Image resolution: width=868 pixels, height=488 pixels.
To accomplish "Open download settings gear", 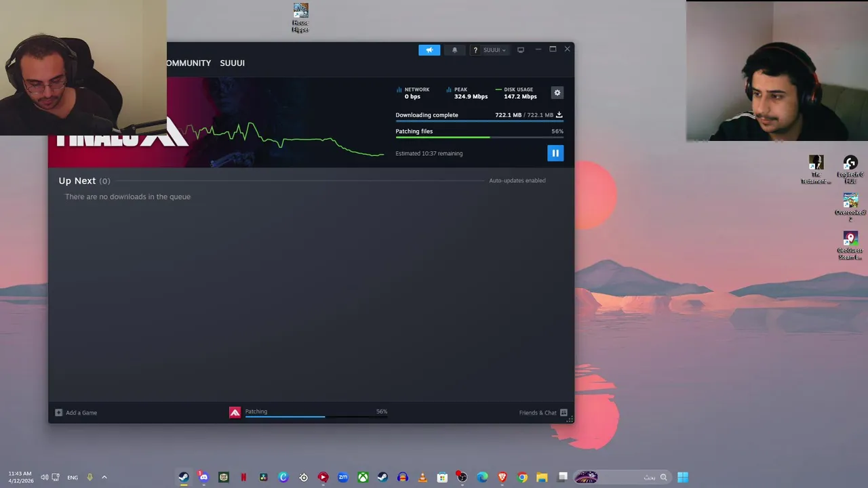I will click(x=557, y=93).
